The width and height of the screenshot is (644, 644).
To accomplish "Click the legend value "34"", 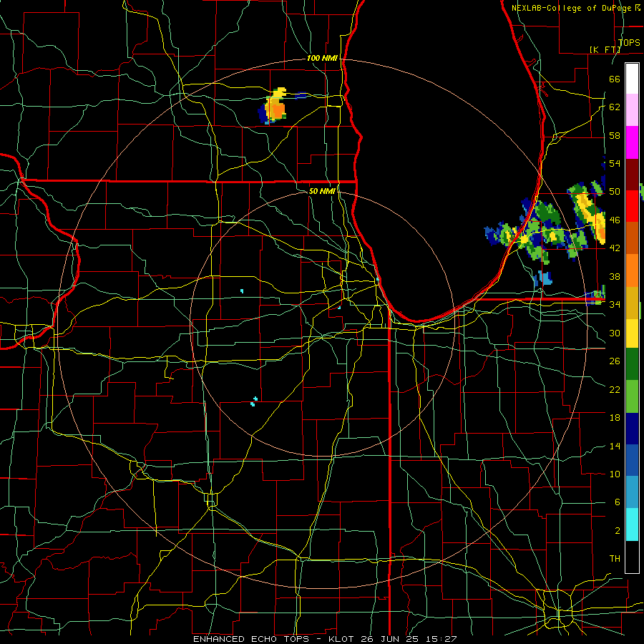I will (x=615, y=305).
